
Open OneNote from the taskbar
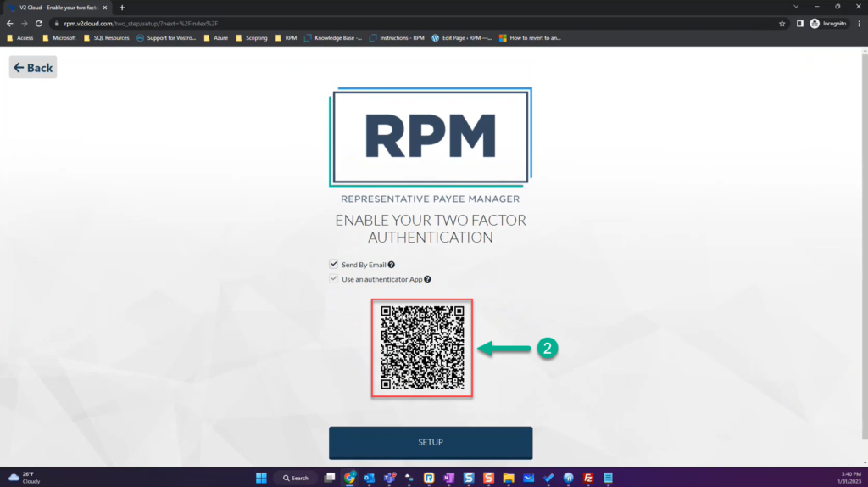pos(449,478)
